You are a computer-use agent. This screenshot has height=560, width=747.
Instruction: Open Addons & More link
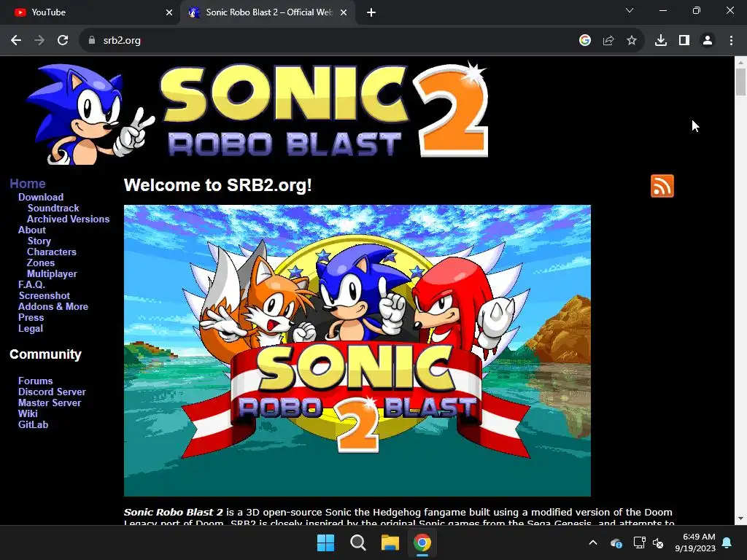53,307
